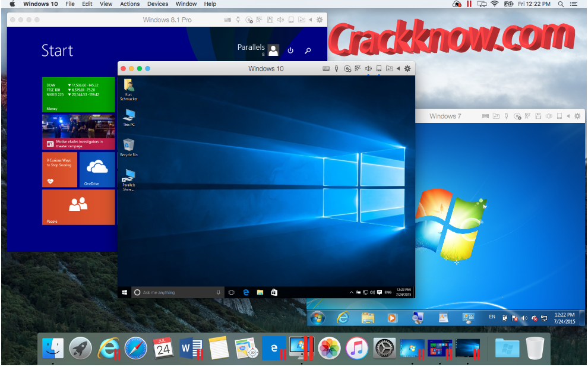Open the Store from Windows 10 taskbar

pyautogui.click(x=274, y=292)
